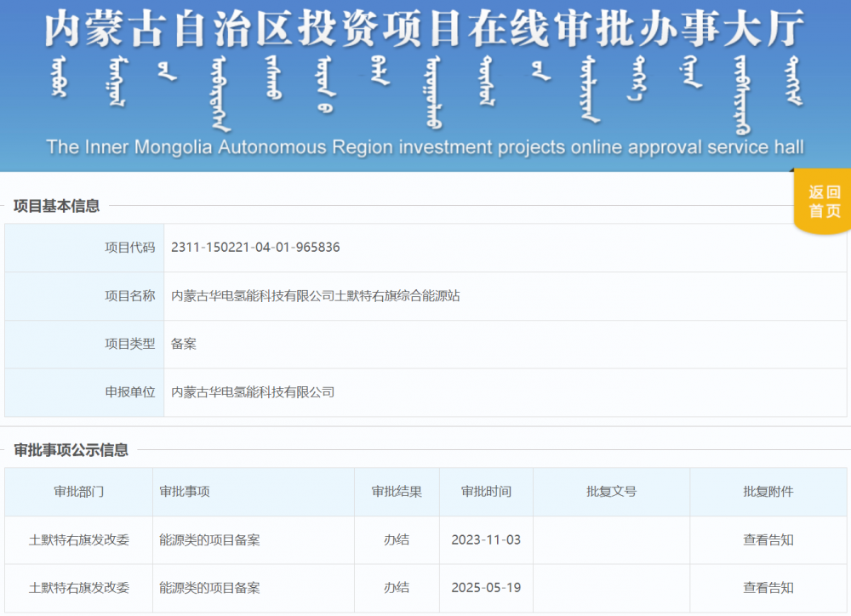
Task: Open 查看告知 for the 2025-05-19 approval
Action: (x=768, y=588)
